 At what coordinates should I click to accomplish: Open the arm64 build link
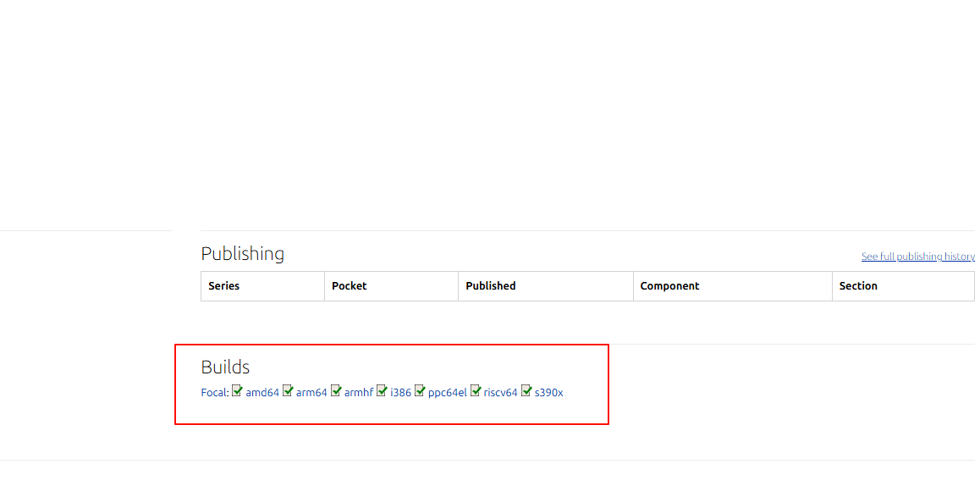pos(312,393)
